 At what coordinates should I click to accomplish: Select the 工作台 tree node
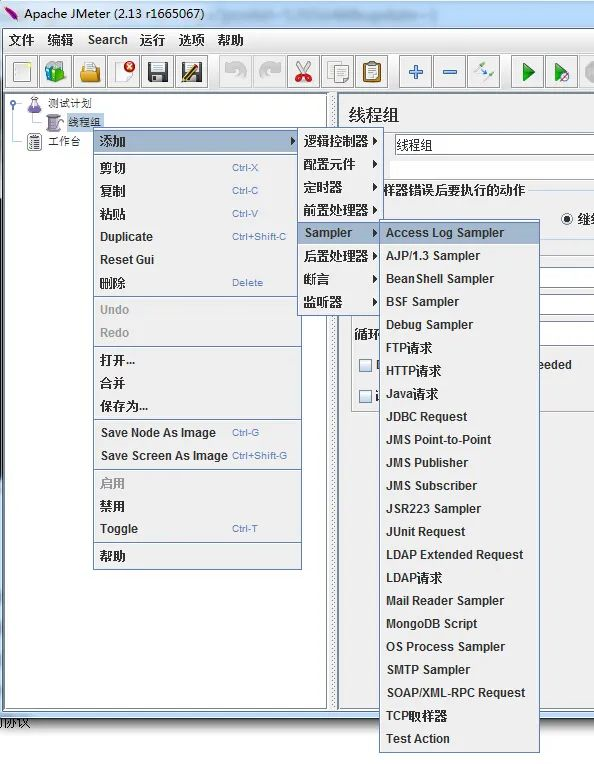pos(54,142)
